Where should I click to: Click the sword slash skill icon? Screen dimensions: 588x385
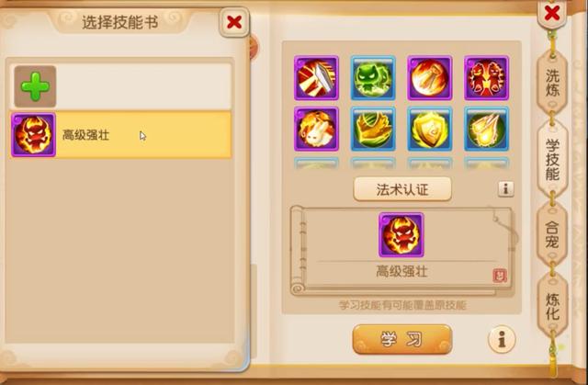tap(316, 78)
